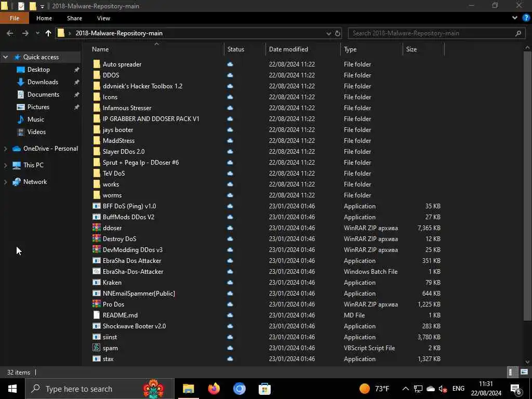Viewport: 532px width, 399px height.
Task: Show hidden system tray icons
Action: click(x=405, y=389)
